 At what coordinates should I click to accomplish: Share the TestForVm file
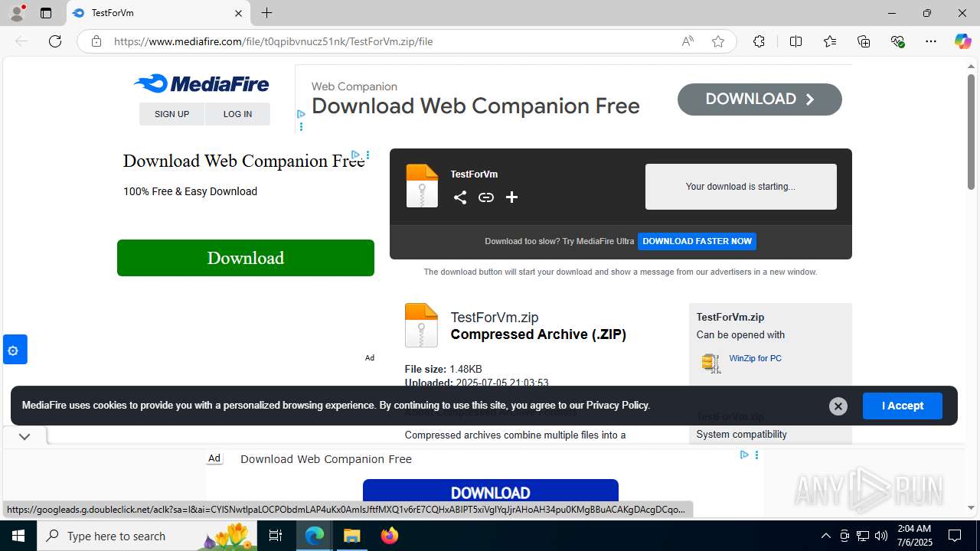click(x=460, y=197)
